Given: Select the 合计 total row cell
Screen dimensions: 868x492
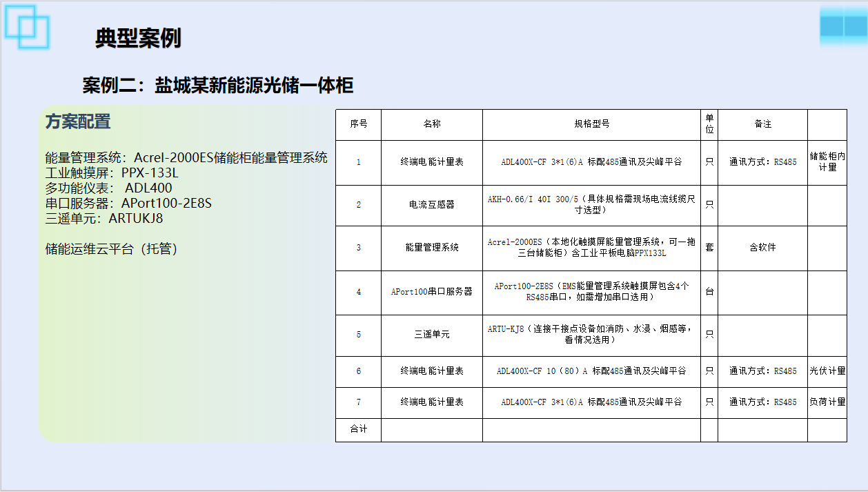Looking at the screenshot, I should pyautogui.click(x=358, y=429).
